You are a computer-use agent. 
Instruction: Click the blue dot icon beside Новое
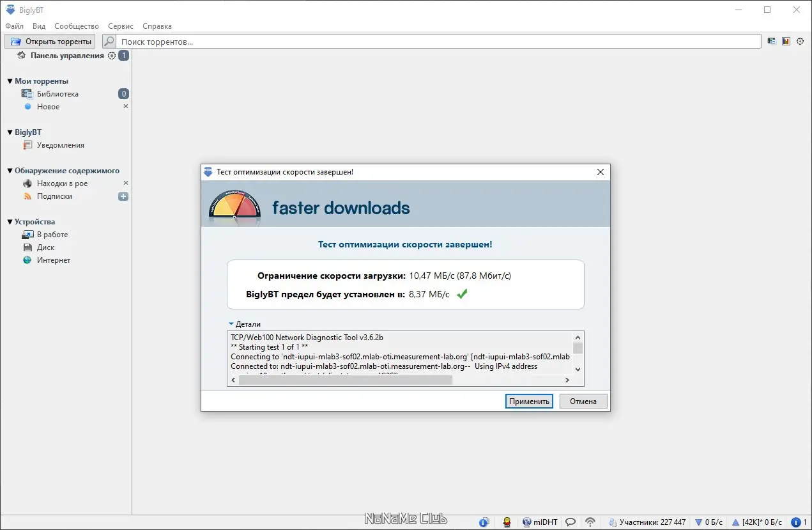tap(27, 107)
